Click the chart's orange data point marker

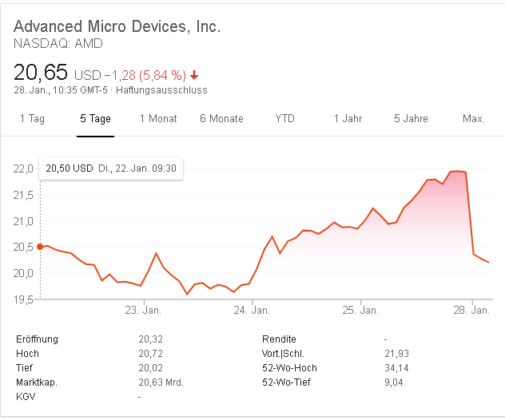40,247
